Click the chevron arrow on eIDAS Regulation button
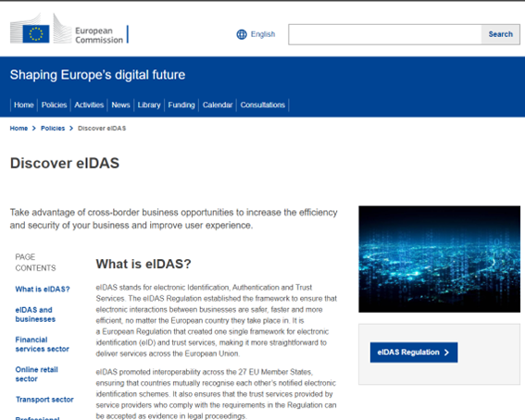 [446, 352]
